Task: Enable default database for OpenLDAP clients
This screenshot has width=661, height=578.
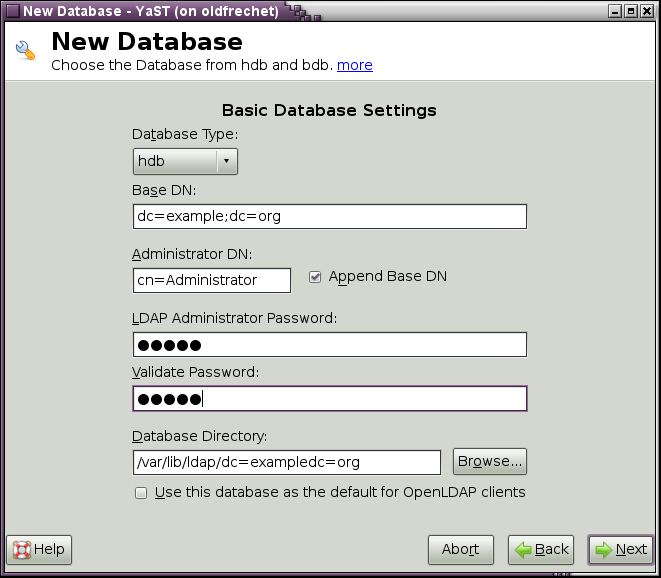Action: [141, 492]
